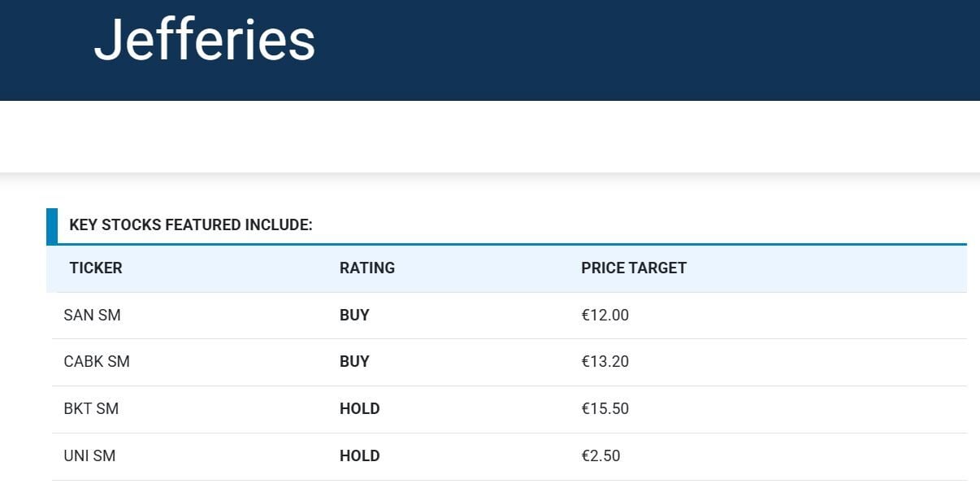Click the BUY rating for SAN SM
Screen dimensions: 980x488
tap(354, 316)
